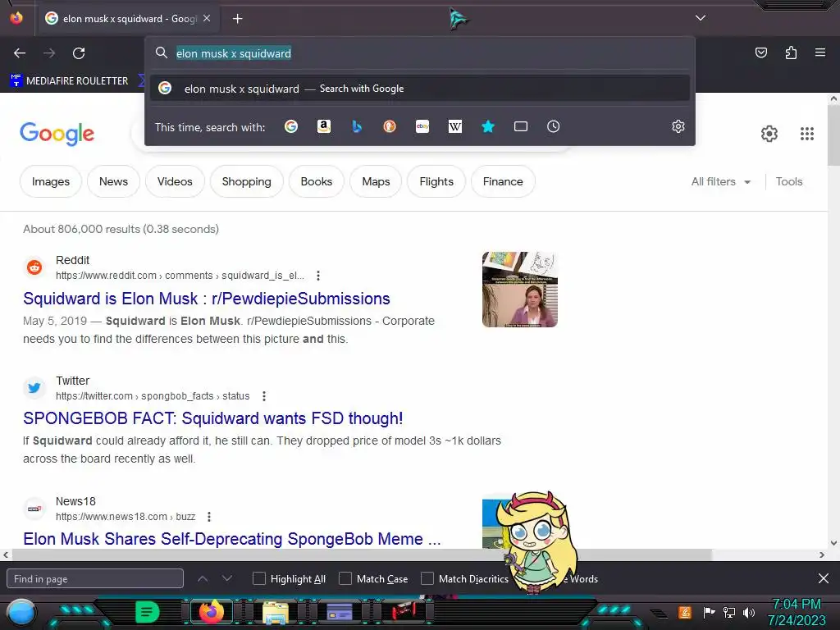Filter results by News
840x630 pixels.
tap(113, 181)
